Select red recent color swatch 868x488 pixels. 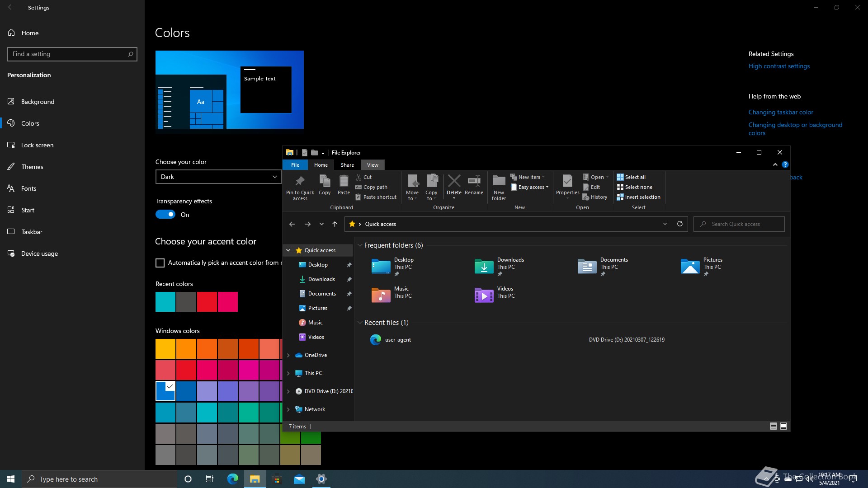click(x=207, y=302)
